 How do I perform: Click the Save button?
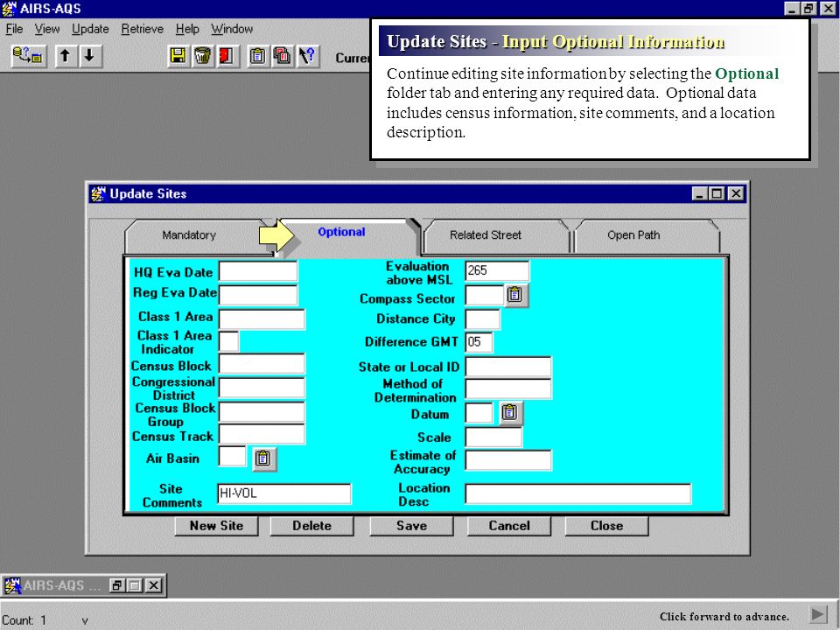411,526
